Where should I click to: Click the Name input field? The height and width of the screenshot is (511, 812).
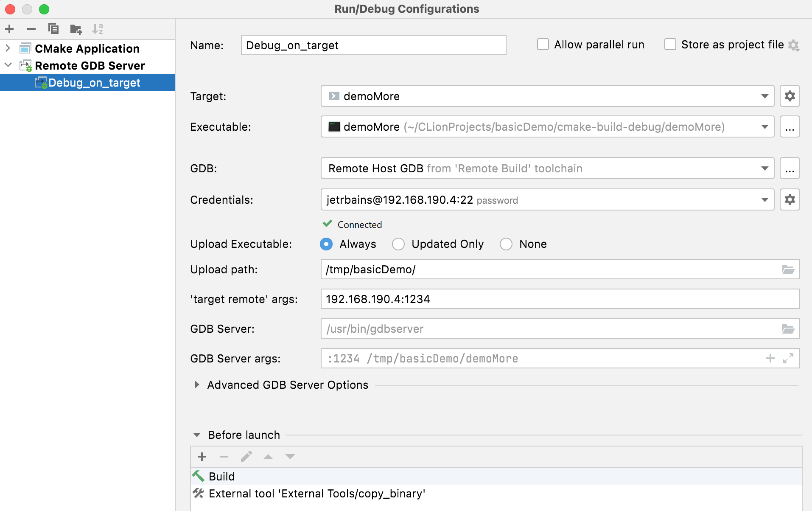[x=373, y=45]
